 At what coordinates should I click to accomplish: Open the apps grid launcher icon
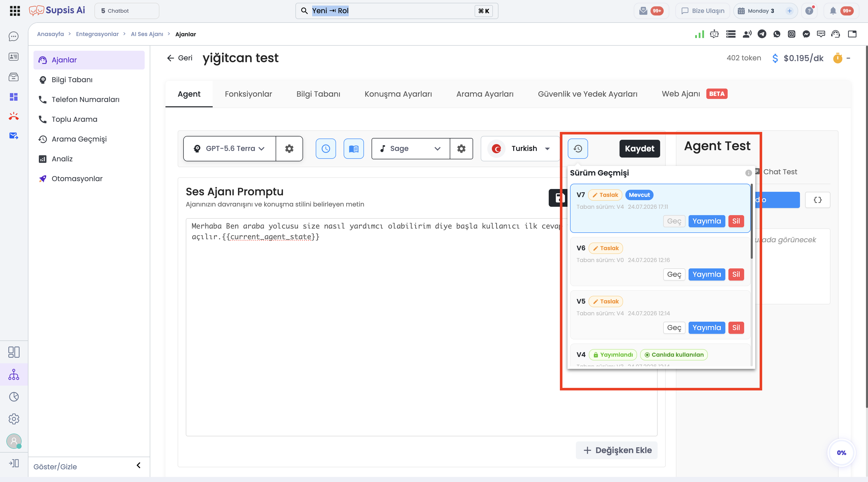pyautogui.click(x=15, y=11)
